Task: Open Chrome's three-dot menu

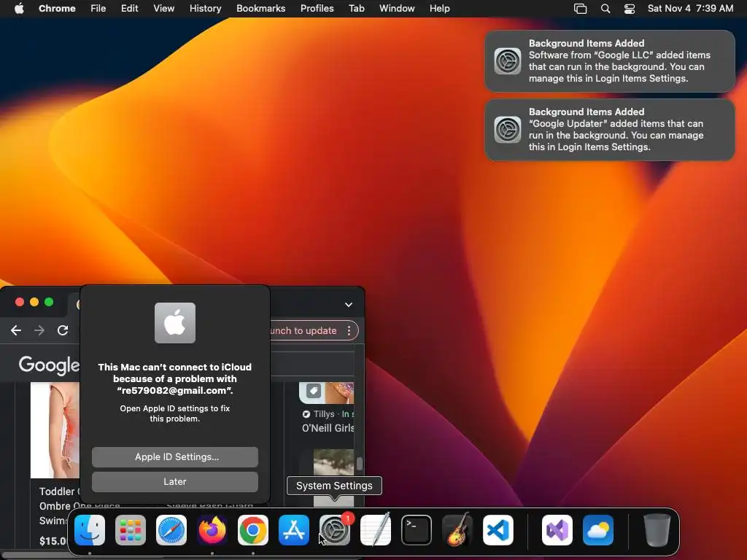Action: click(349, 330)
